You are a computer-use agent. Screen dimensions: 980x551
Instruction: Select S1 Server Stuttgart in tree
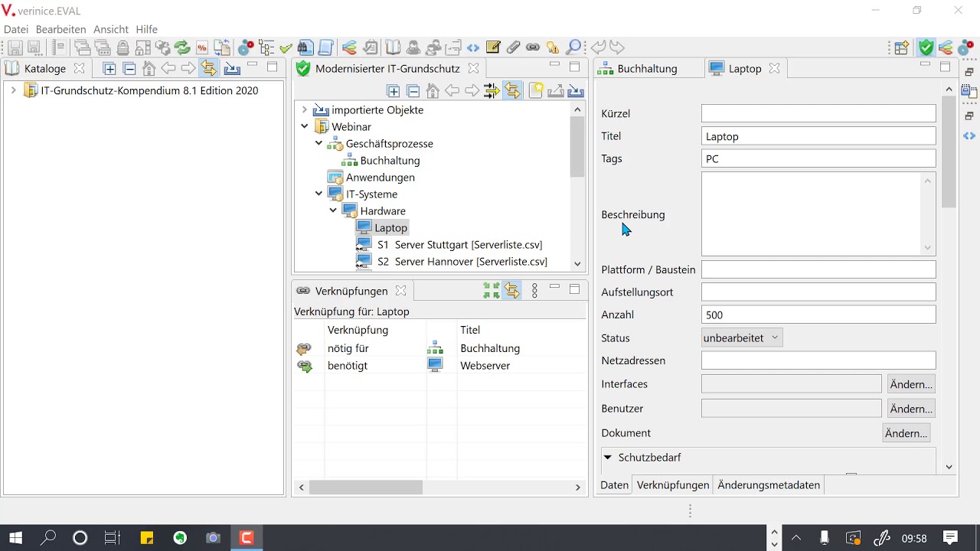(x=459, y=244)
